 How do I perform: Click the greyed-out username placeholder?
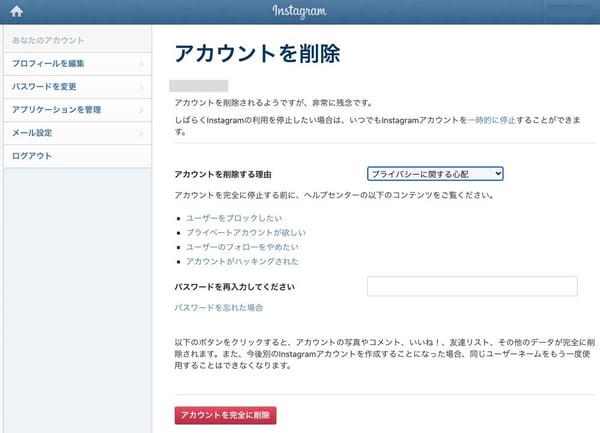pyautogui.click(x=199, y=86)
